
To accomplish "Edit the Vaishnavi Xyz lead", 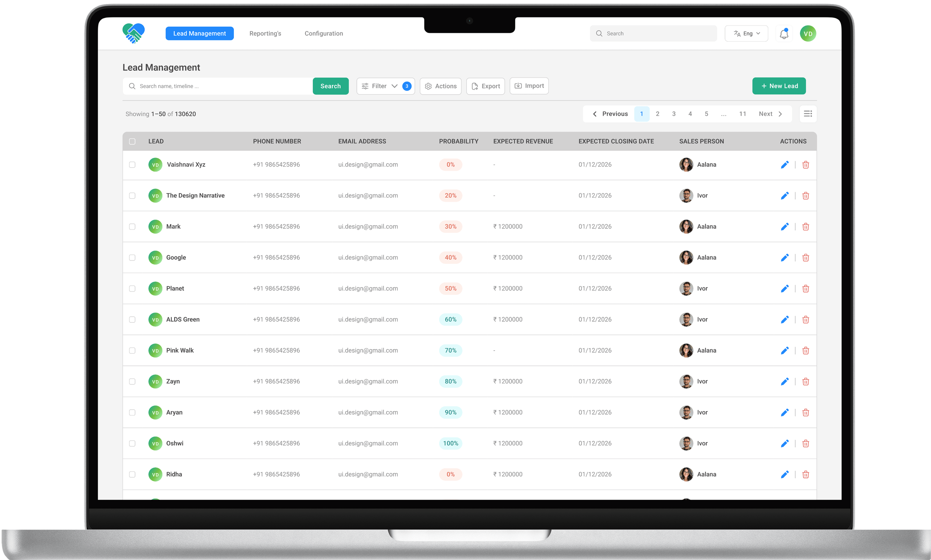I will [x=785, y=164].
